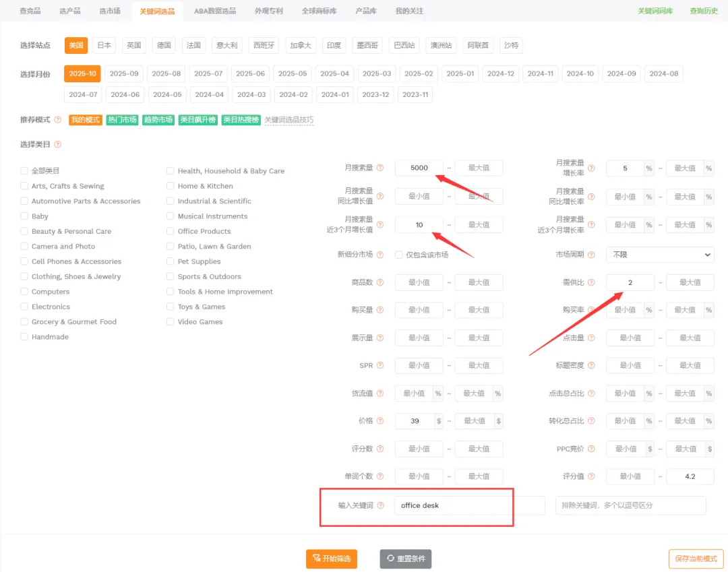Show help for 点击总占比 filter

(592, 393)
